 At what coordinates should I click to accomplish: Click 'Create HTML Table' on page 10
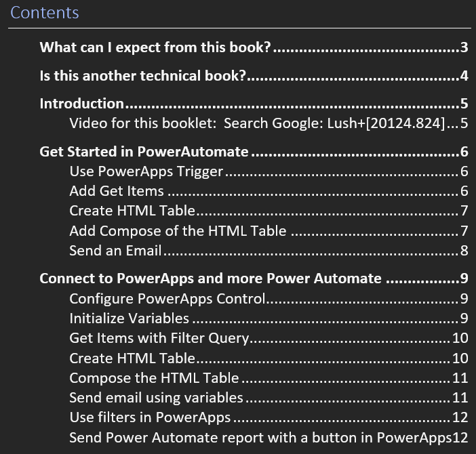132,358
